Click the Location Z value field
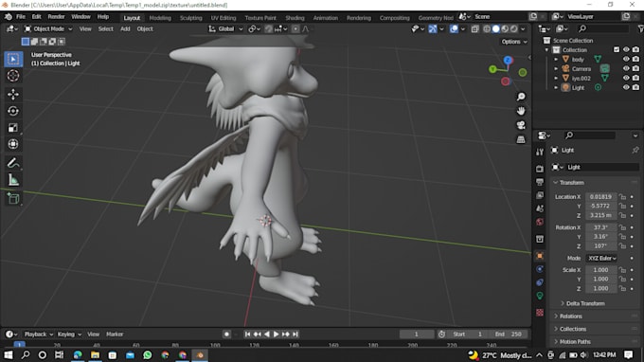Screen dimensions: 644x362 pos(600,215)
